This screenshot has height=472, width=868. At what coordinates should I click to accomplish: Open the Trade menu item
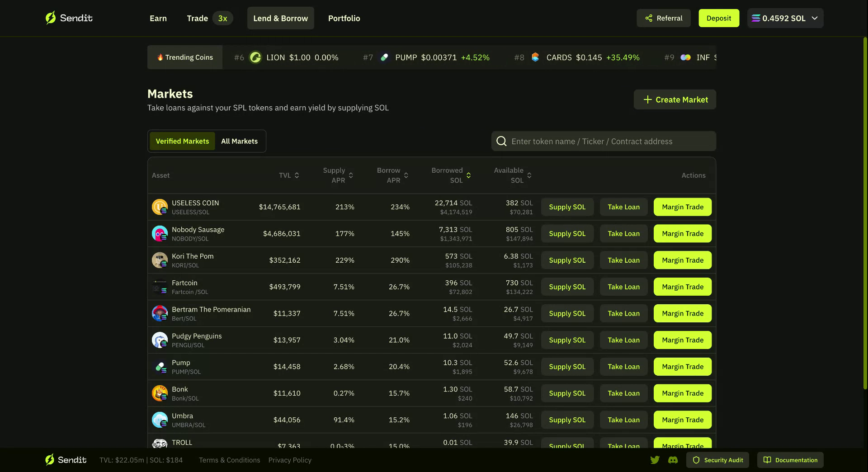coord(197,18)
